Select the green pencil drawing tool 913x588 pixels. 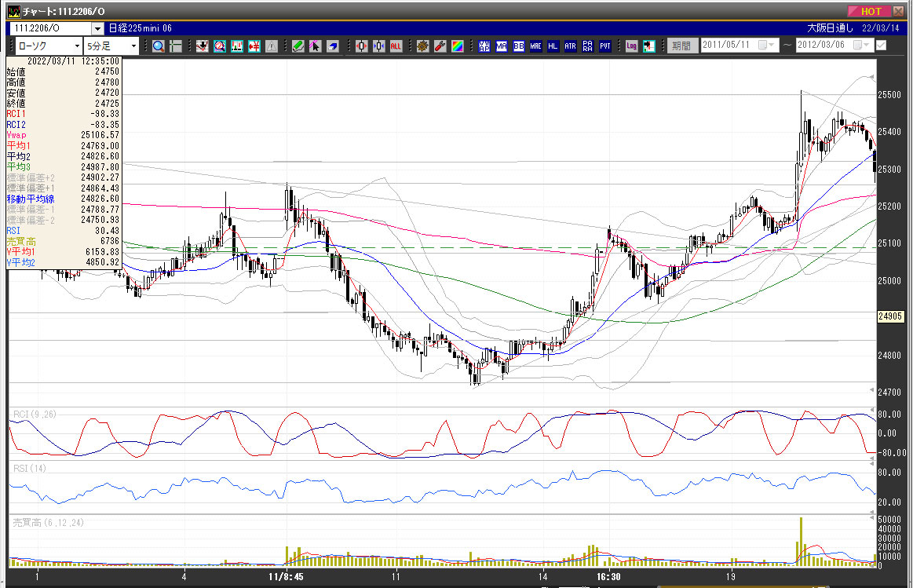tap(298, 46)
